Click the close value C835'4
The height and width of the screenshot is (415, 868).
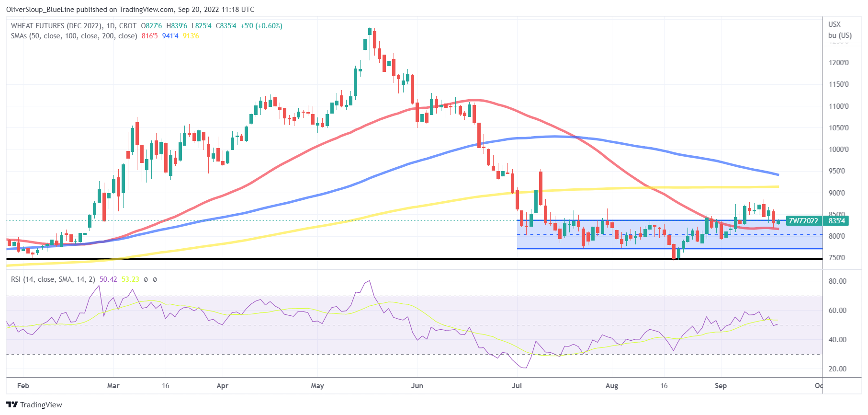pyautogui.click(x=226, y=26)
